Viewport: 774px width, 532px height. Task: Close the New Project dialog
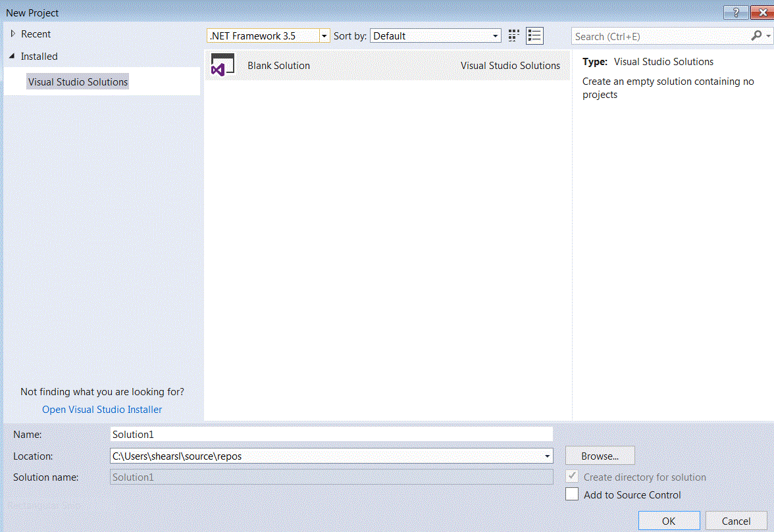(x=762, y=12)
